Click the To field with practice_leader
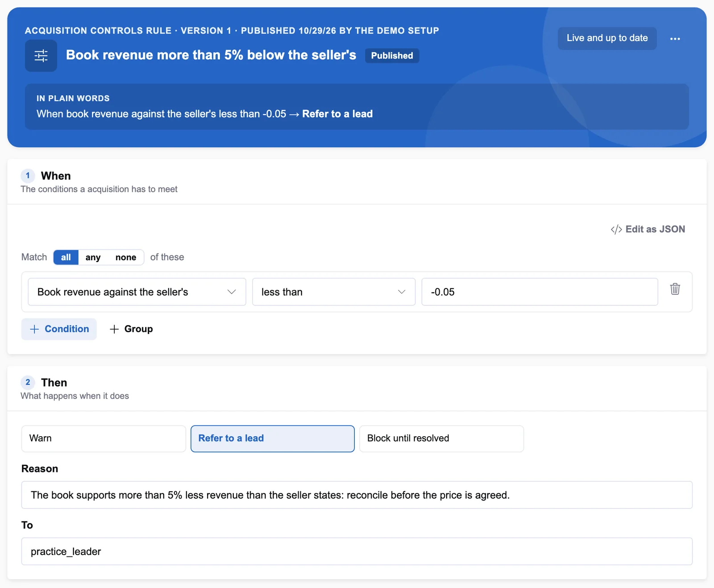 click(357, 551)
